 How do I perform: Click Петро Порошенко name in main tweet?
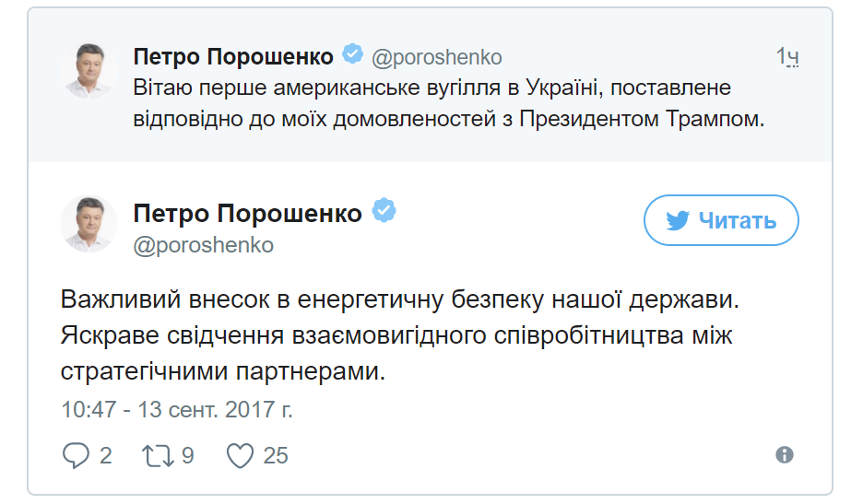click(247, 214)
